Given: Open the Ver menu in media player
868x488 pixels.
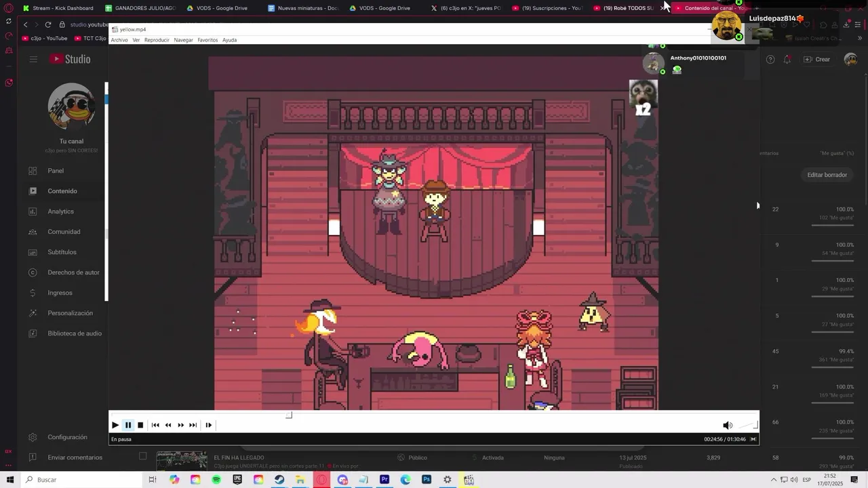Looking at the screenshot, I should [x=136, y=40].
